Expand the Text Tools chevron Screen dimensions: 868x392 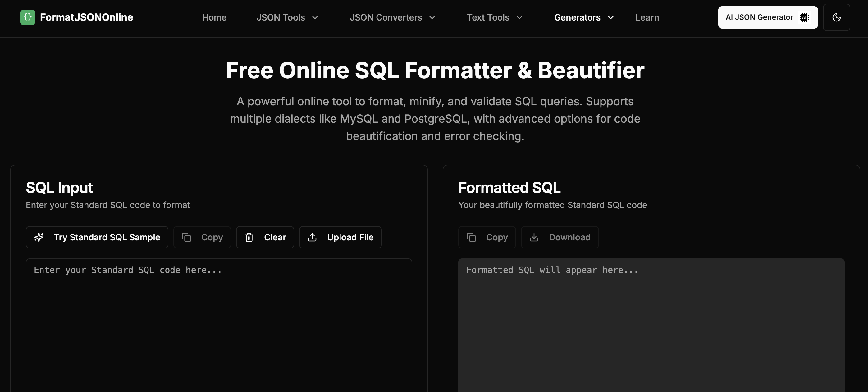click(x=519, y=17)
